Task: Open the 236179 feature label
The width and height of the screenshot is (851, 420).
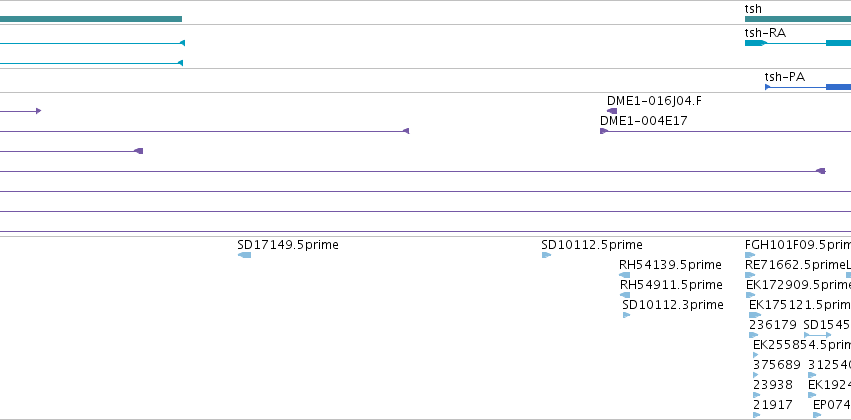Action: pyautogui.click(x=773, y=325)
